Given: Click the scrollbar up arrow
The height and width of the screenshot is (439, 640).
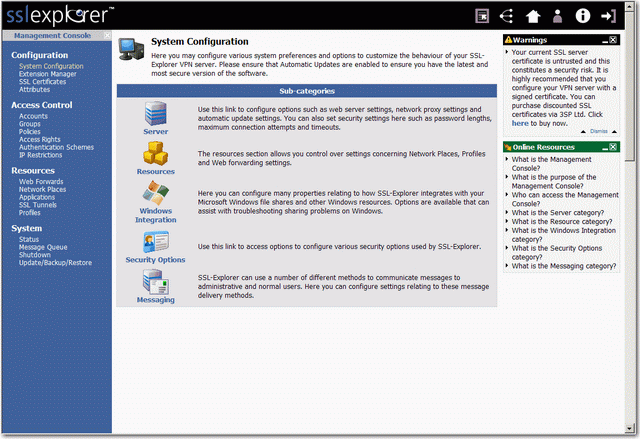Looking at the screenshot, I should coord(630,5).
